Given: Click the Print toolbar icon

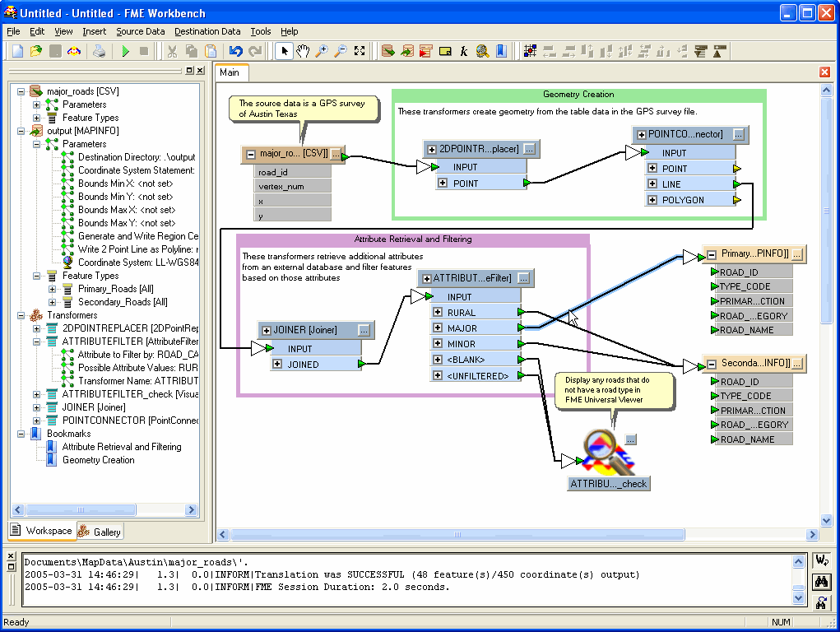Looking at the screenshot, I should 99,50.
